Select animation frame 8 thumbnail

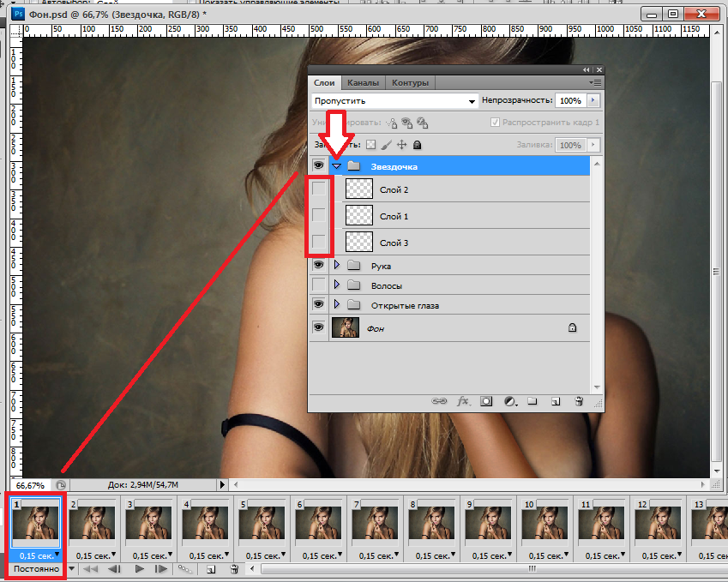(x=431, y=523)
